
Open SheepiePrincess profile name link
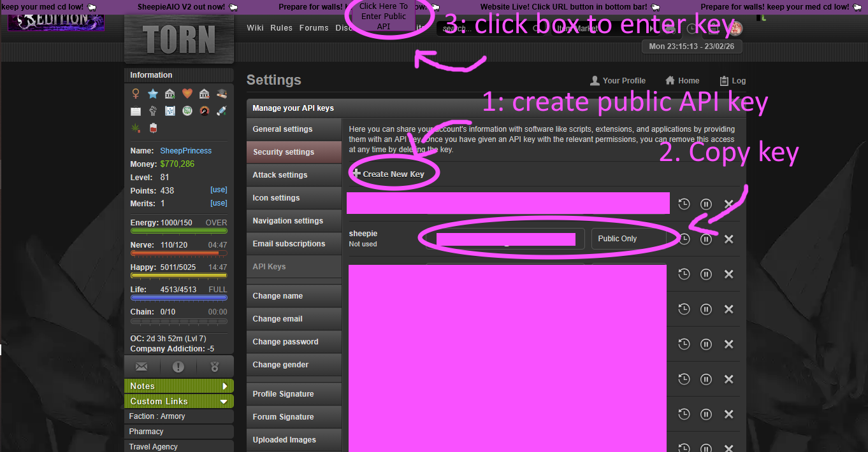pyautogui.click(x=185, y=150)
